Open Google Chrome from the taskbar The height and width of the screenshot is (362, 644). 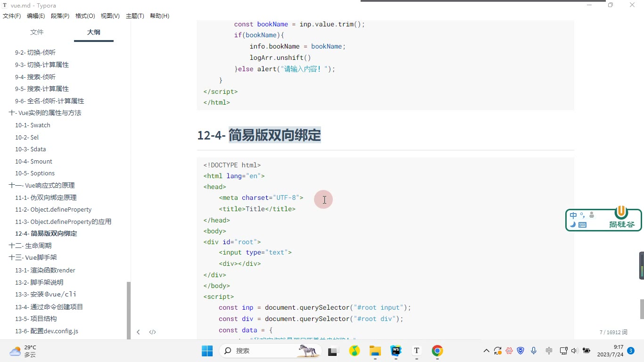438,351
